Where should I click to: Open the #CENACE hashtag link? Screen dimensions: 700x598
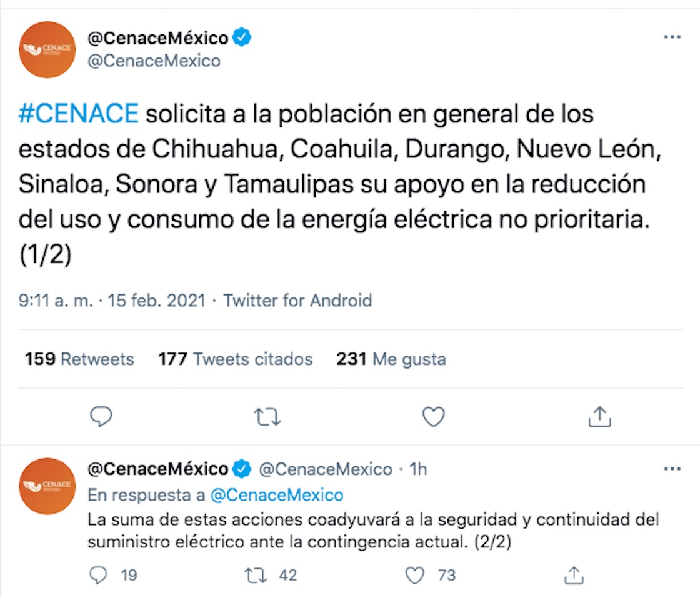click(78, 114)
